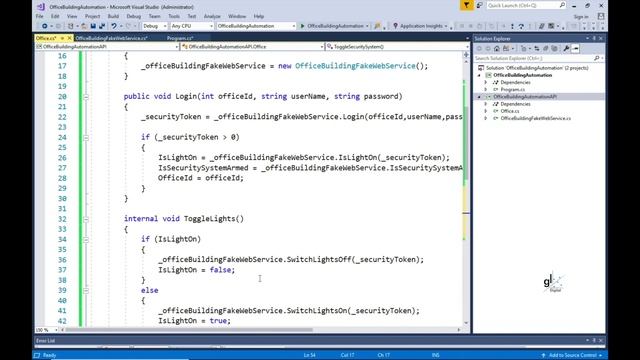The image size is (640, 360).
Task: Click the Quick Launch magnifier icon
Action: (562, 5)
